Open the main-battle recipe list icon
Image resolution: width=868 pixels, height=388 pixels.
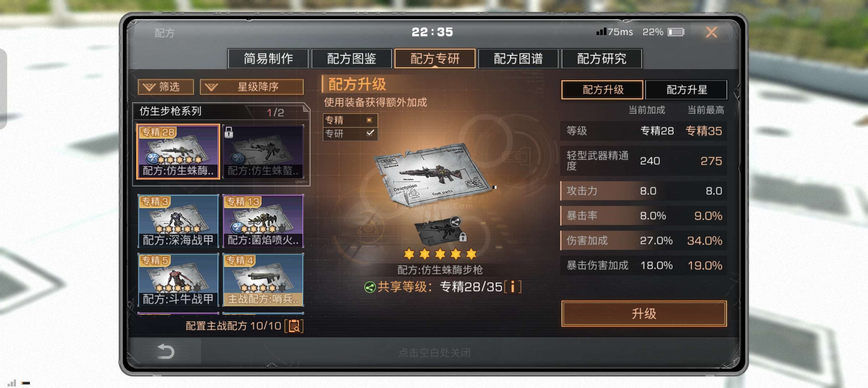coord(294,326)
